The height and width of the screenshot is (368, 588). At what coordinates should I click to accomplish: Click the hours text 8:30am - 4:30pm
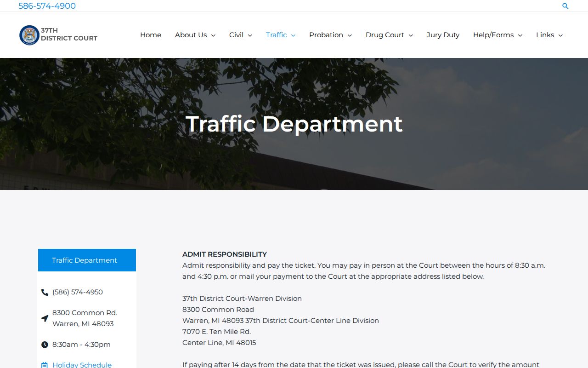[81, 345]
